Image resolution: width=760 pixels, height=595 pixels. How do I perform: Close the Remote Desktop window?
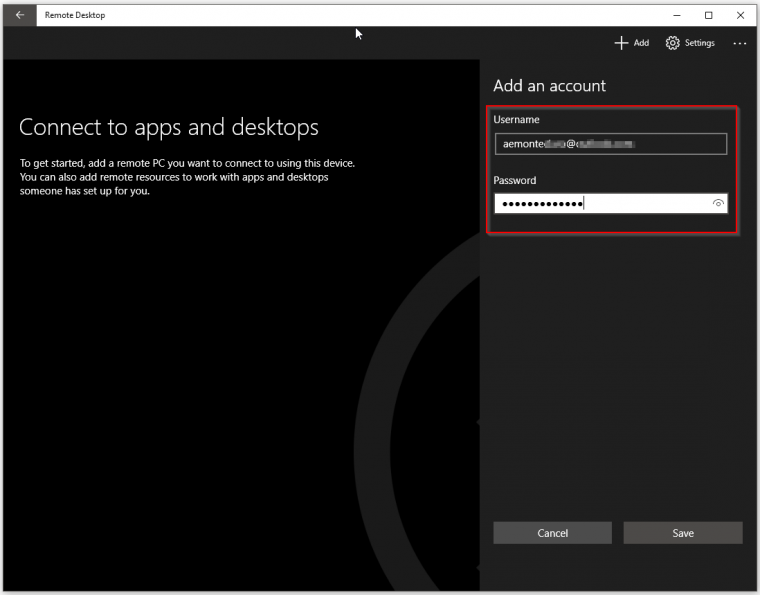(740, 16)
